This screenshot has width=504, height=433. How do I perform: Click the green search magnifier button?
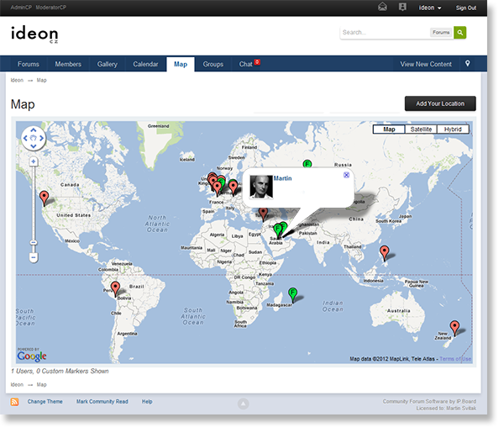pos(459,32)
